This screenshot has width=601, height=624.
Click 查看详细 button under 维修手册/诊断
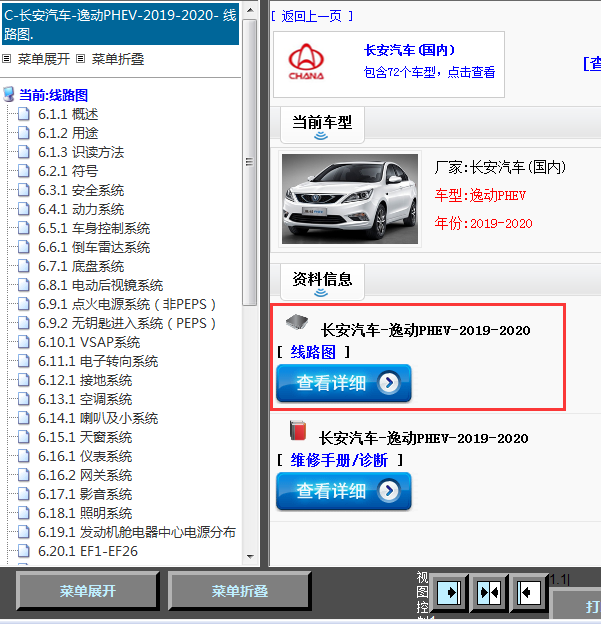click(x=344, y=491)
